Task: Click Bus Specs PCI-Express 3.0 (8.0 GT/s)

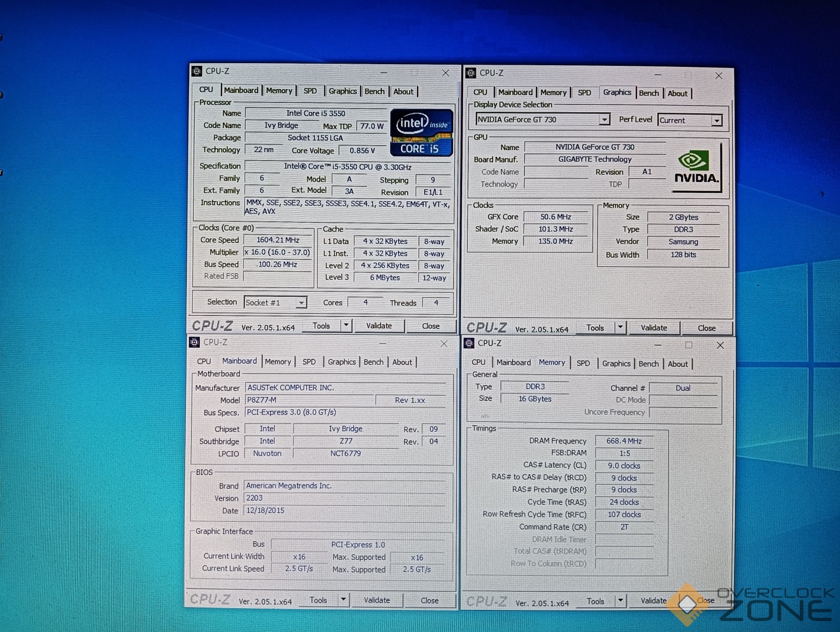Action: 346,412
